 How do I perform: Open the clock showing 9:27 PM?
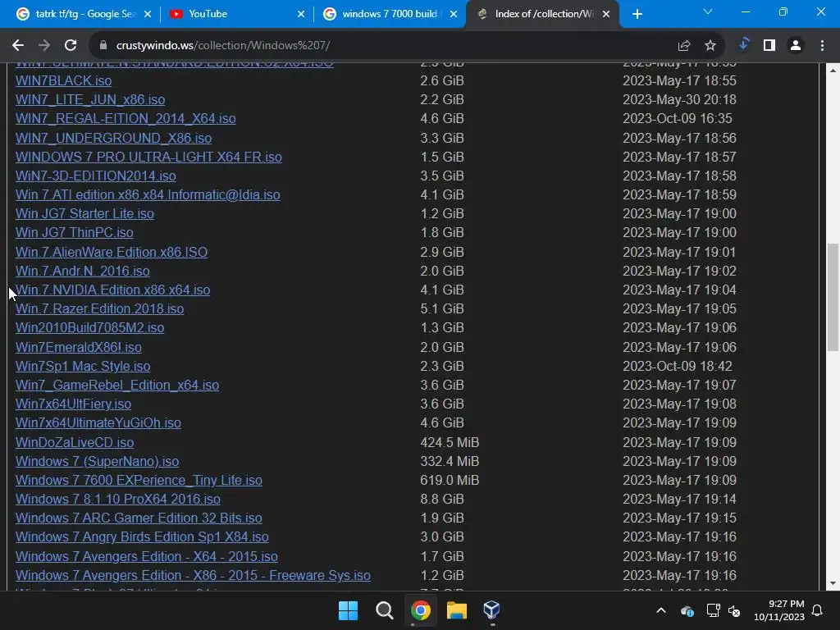tap(779, 610)
